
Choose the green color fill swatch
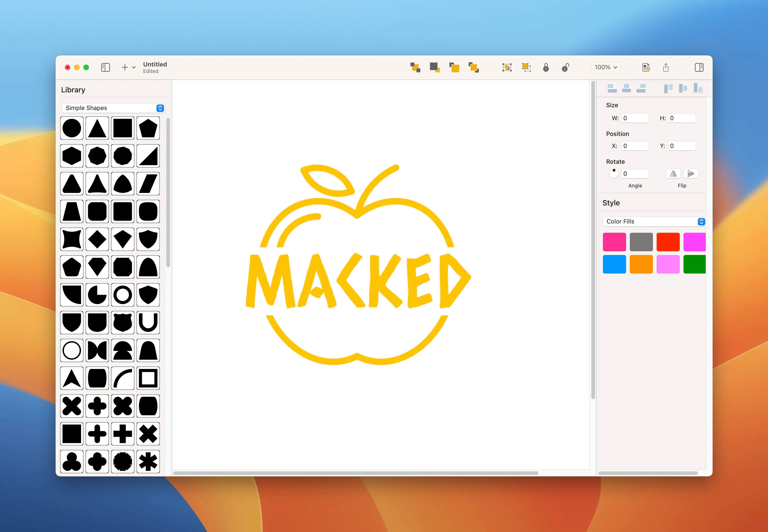(x=694, y=264)
